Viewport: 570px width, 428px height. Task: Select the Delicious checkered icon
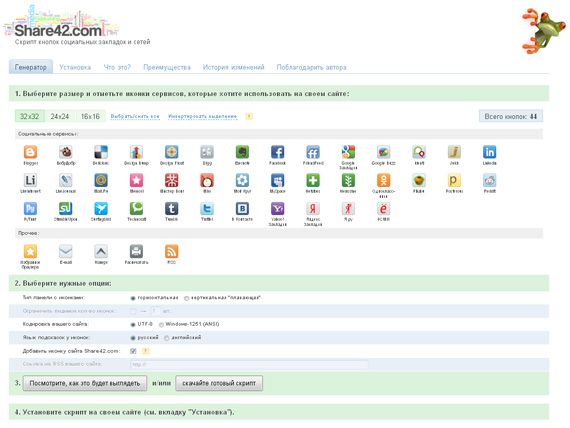101,152
